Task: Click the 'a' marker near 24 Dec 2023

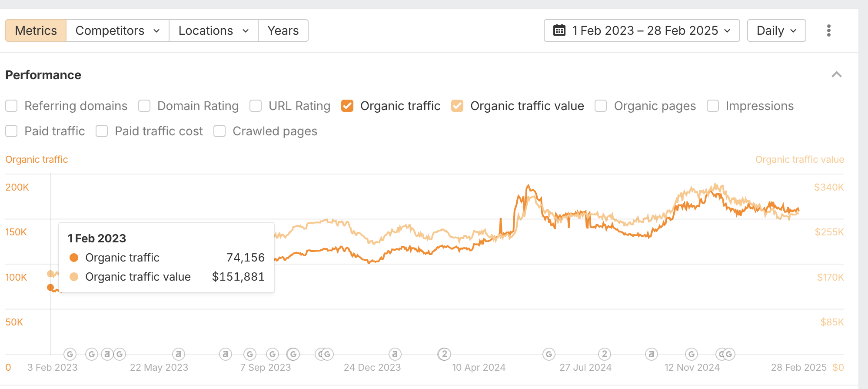Action: [394, 354]
